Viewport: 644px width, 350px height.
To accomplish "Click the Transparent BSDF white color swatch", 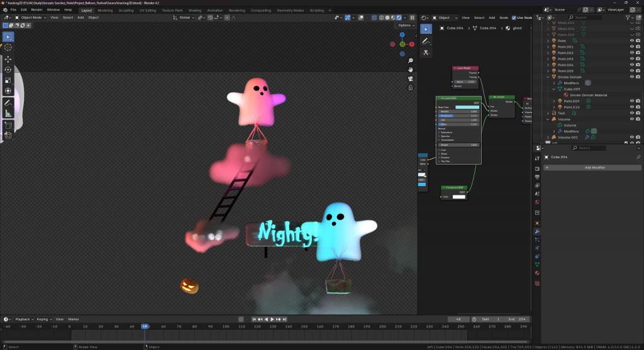I will click(x=458, y=197).
